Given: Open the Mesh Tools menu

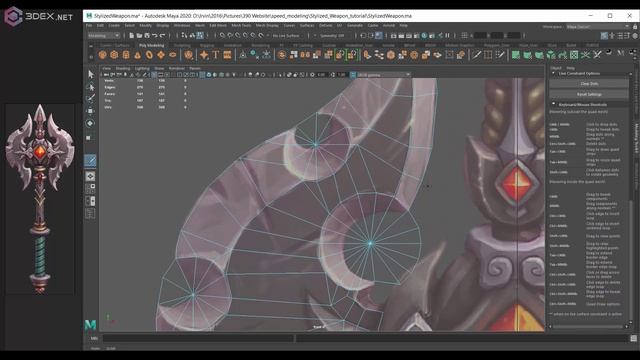Looking at the screenshot, I should (x=241, y=25).
